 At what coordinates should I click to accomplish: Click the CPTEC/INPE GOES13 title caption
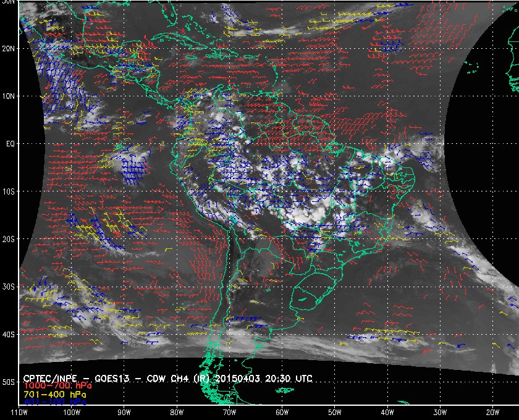(168, 378)
